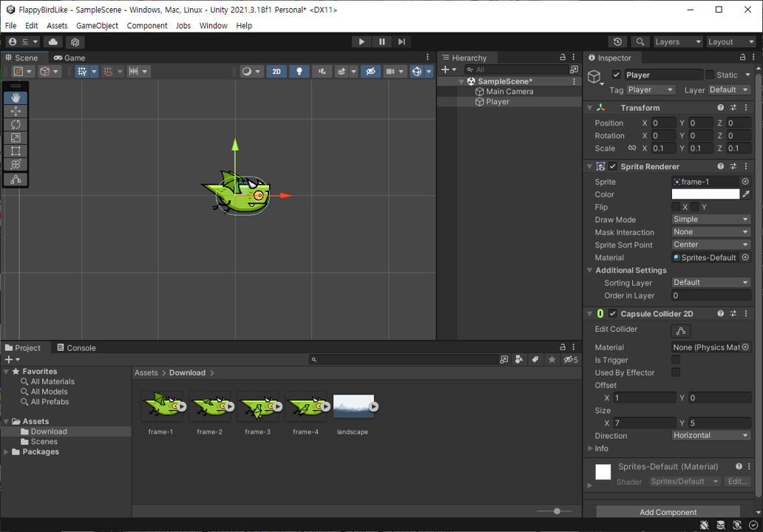Open the custom editor tools button
The image size is (763, 532).
pyautogui.click(x=16, y=180)
